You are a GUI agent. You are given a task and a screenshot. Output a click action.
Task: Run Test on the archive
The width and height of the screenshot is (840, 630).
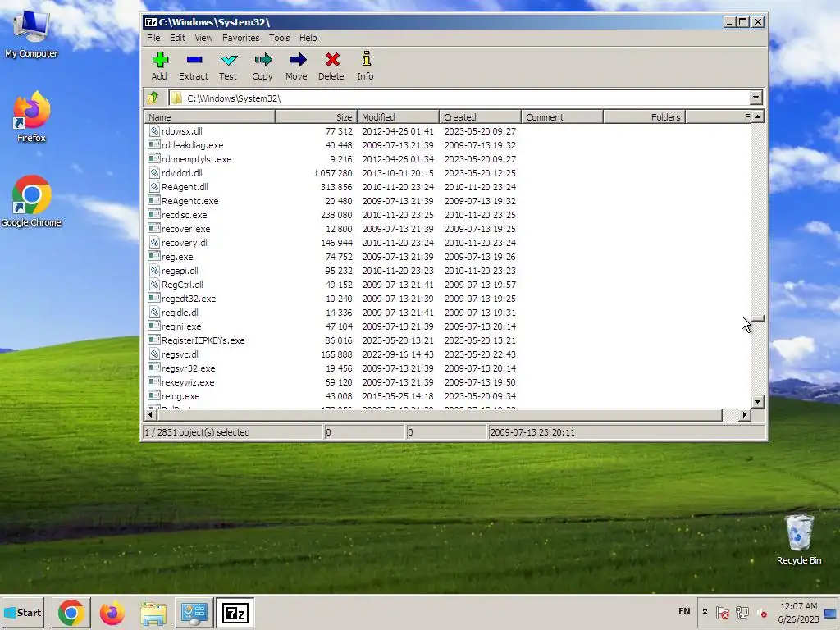click(x=228, y=66)
